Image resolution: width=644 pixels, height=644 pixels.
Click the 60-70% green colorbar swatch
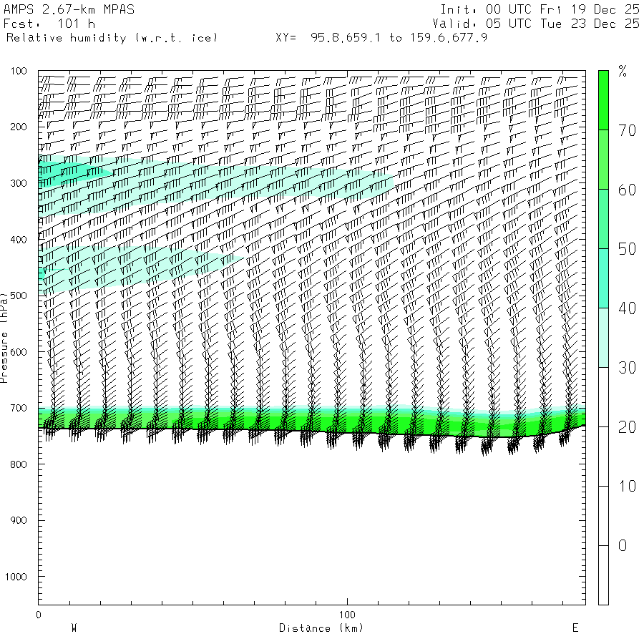click(x=603, y=160)
